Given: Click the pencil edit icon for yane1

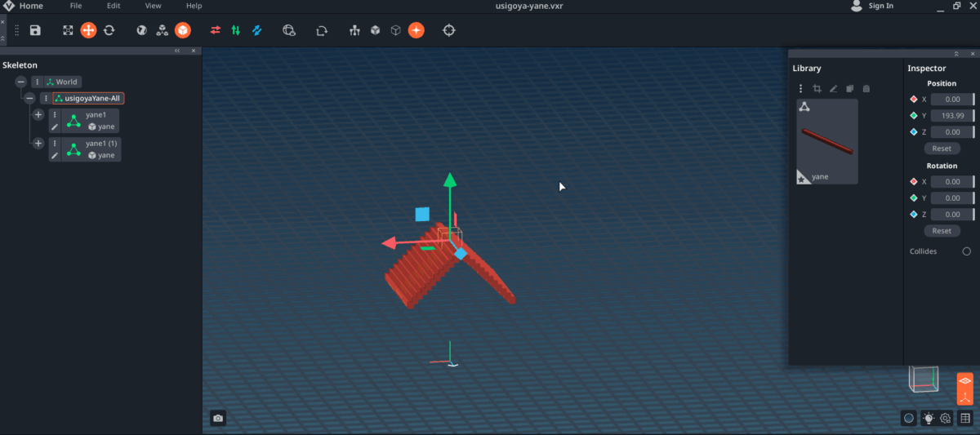Looking at the screenshot, I should pyautogui.click(x=55, y=127).
